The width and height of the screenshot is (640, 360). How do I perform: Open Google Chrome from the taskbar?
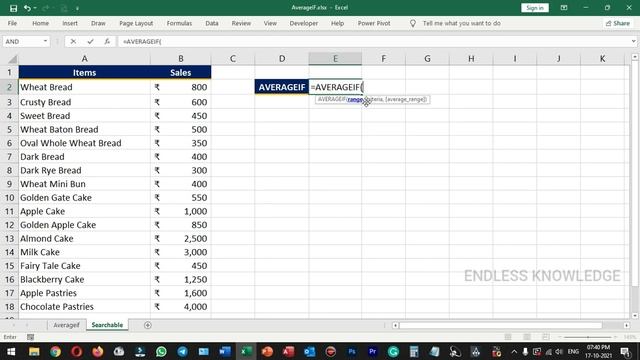(55, 351)
